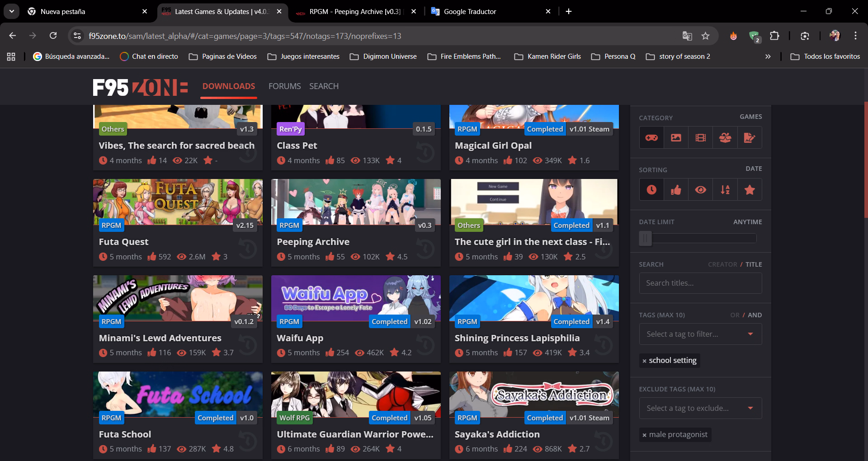The width and height of the screenshot is (868, 461).
Task: Focus the 'Search titles...' input field
Action: [x=700, y=283]
